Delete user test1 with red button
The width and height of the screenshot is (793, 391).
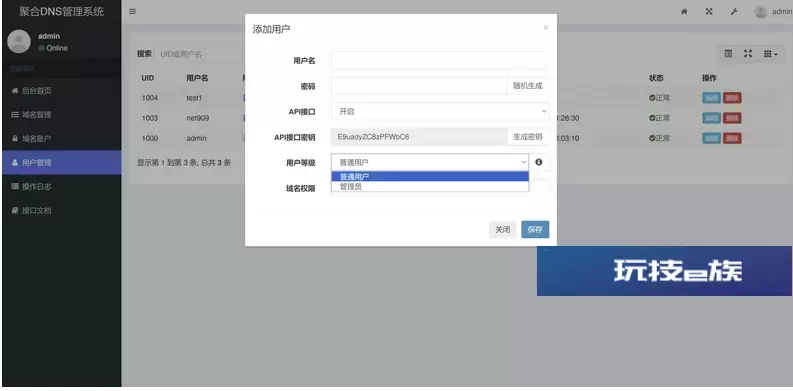[732, 98]
